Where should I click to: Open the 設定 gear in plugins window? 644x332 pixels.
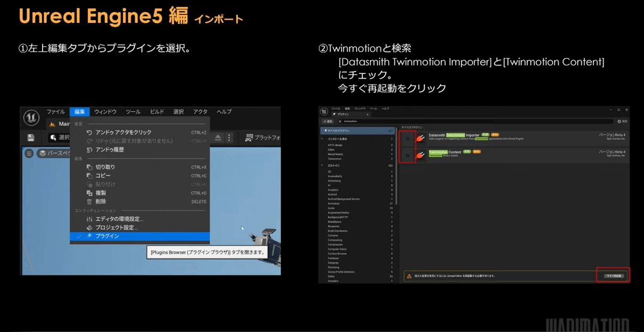[622, 121]
